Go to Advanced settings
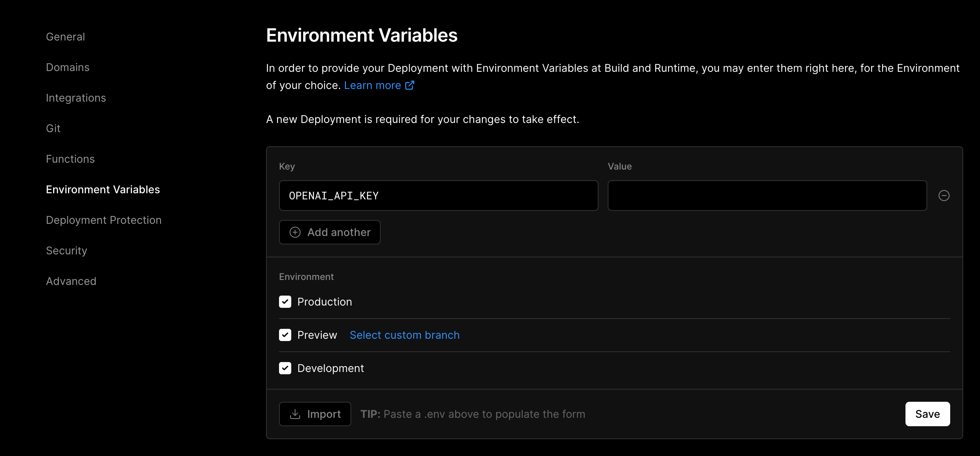The image size is (980, 456). pos(71,281)
